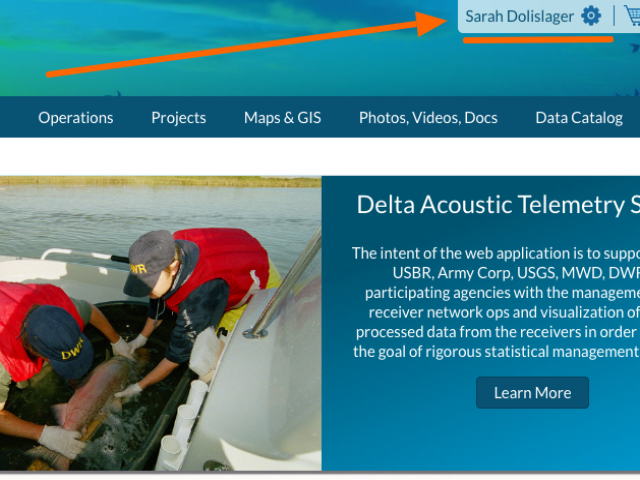Viewport: 640px width, 480px height.
Task: Click the Delta Acoustic Telemetry heading
Action: point(498,204)
